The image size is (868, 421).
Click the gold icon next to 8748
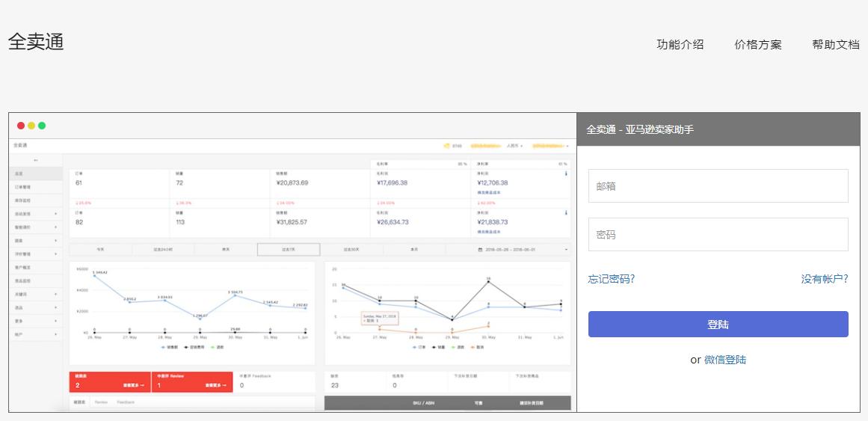[446, 146]
